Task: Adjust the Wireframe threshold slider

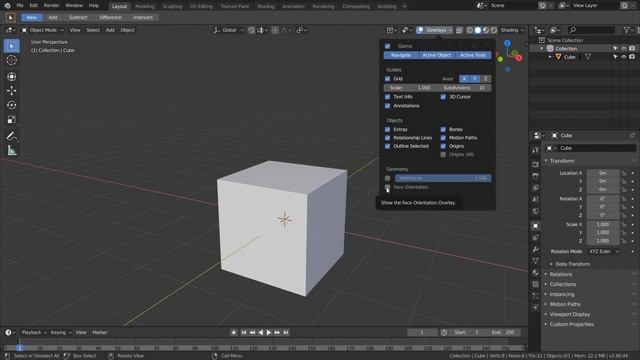Action: (443, 178)
